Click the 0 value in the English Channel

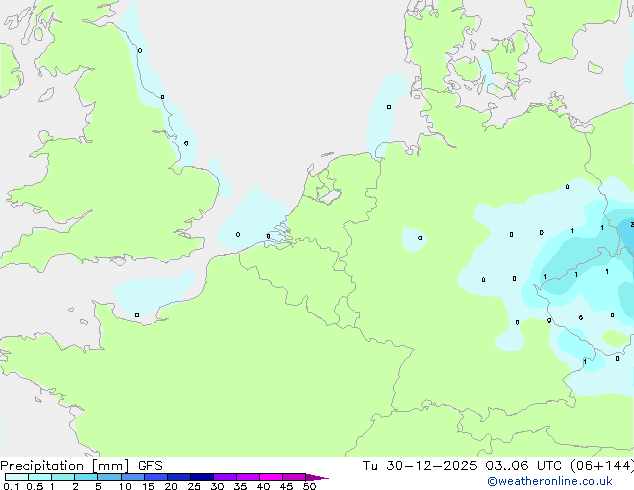tap(137, 315)
